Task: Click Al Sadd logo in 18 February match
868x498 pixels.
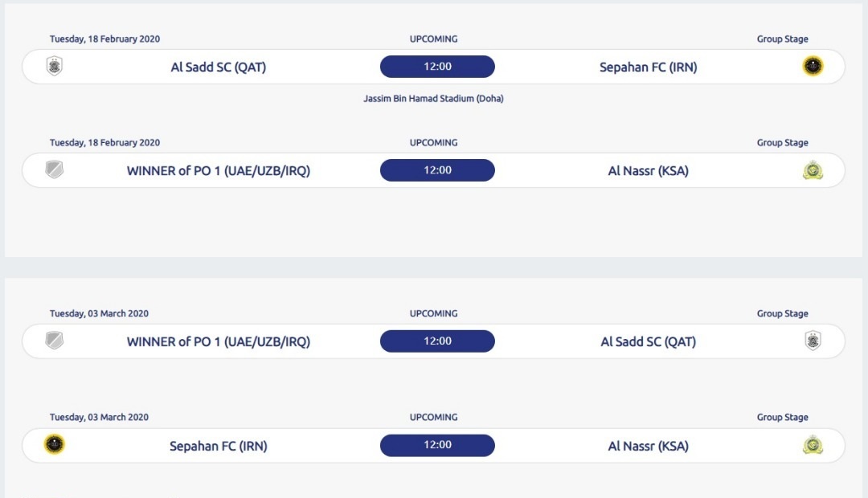Action: pos(55,67)
